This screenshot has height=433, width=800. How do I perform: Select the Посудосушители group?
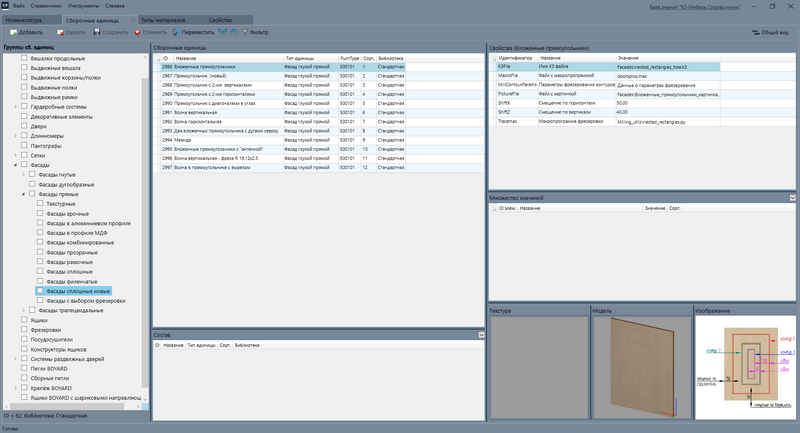52,340
